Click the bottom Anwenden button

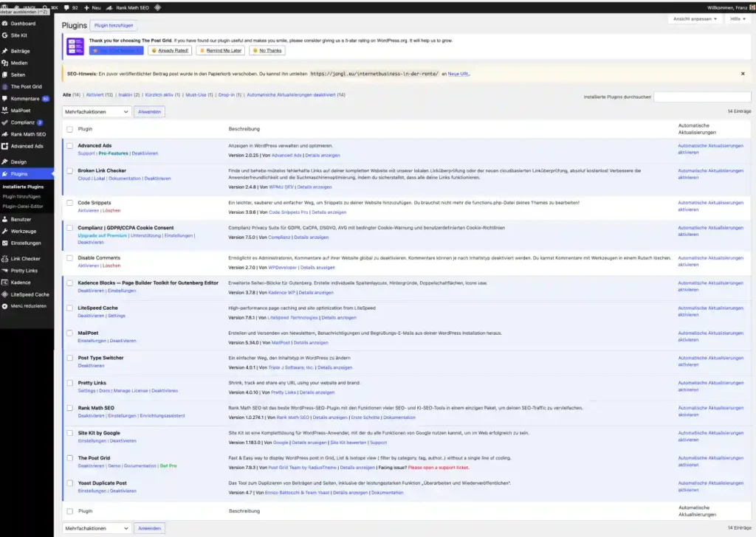[x=149, y=528]
